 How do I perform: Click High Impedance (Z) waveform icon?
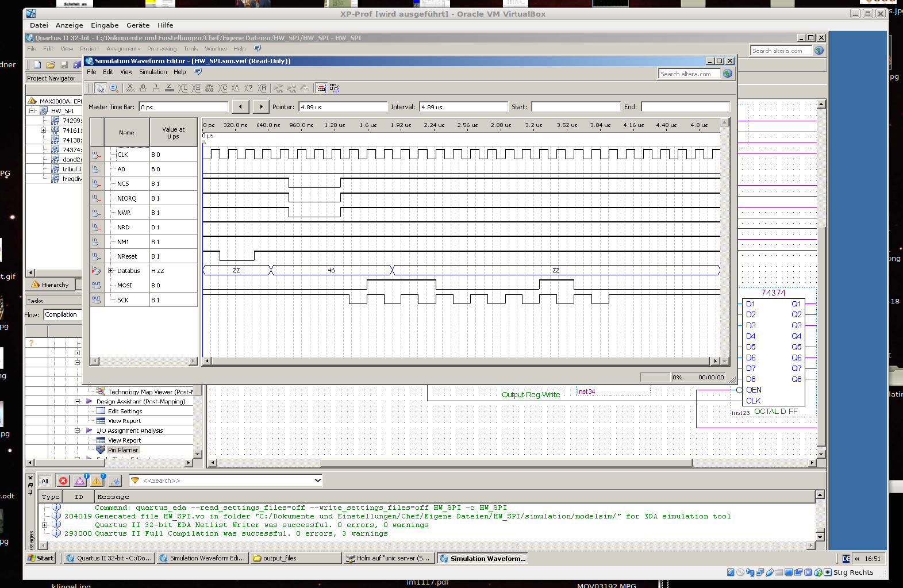(x=170, y=88)
